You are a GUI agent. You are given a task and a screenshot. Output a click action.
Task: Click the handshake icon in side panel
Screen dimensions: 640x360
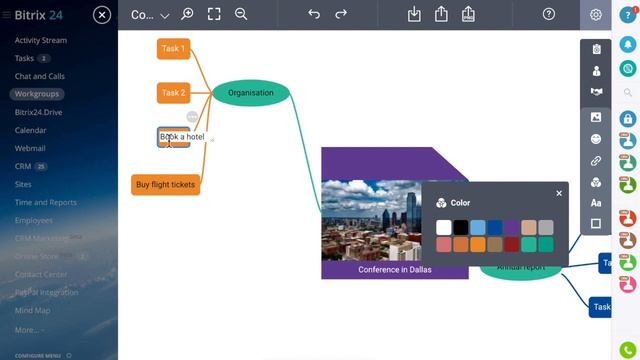(x=596, y=92)
